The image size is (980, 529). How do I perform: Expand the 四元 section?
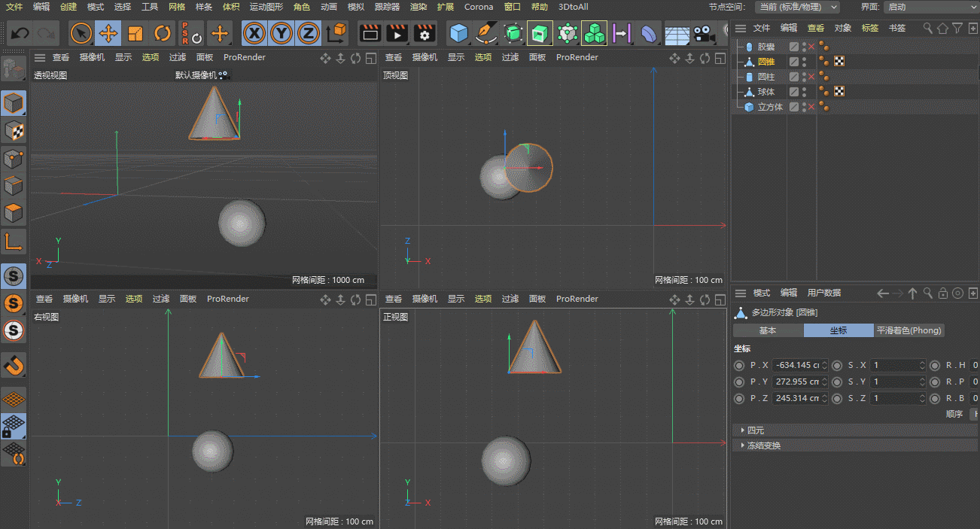point(755,430)
